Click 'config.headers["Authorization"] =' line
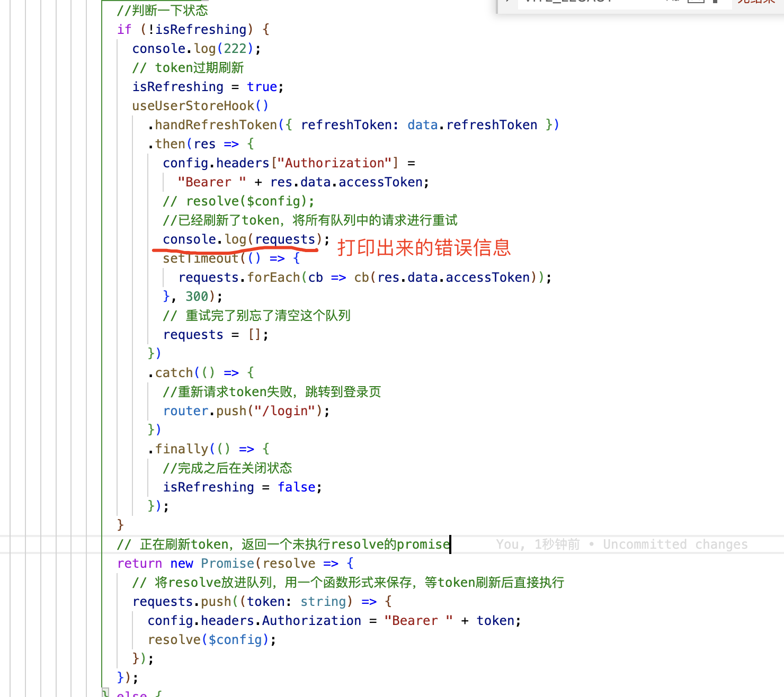 (x=289, y=163)
